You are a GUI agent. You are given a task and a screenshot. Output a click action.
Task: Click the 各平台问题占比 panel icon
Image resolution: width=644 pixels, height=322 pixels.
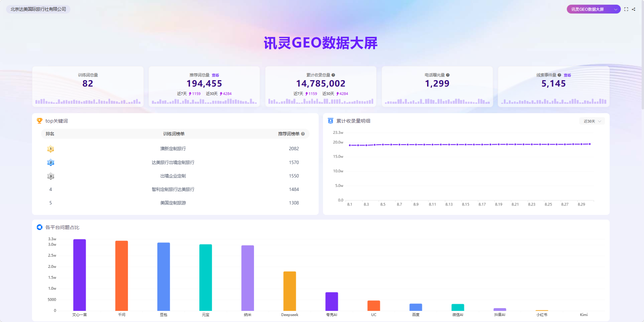(39, 227)
